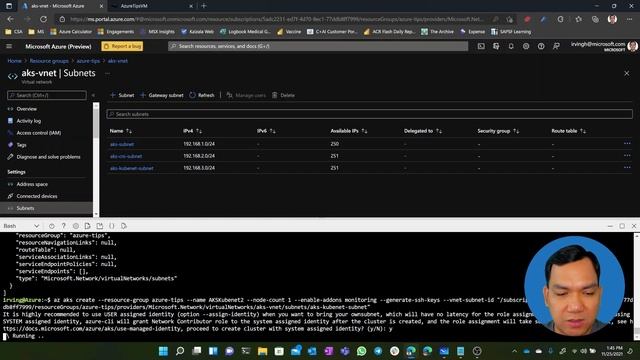Open Tags in resource menu

pos(21,145)
